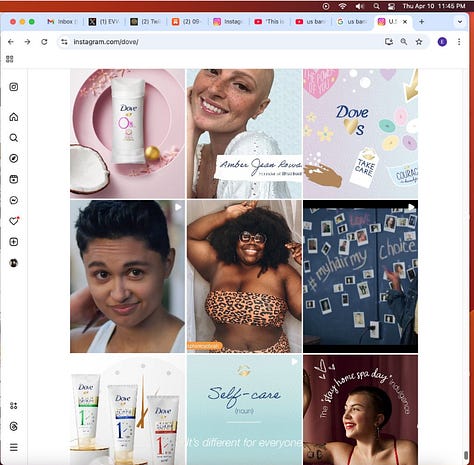Click the Instagram logo in sidebar
474x465 pixels.
pos(14,87)
